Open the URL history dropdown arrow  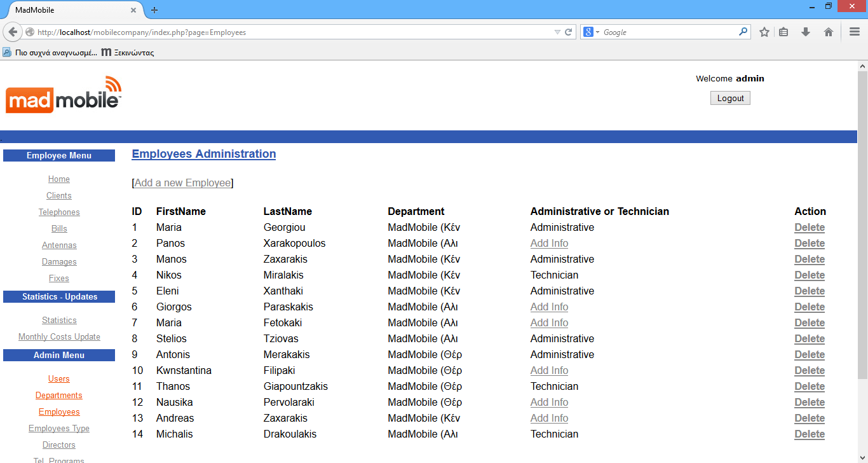[557, 32]
